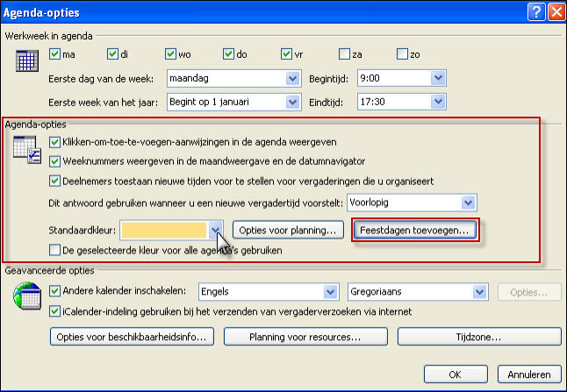Check the 'za' weekday checkbox

345,54
